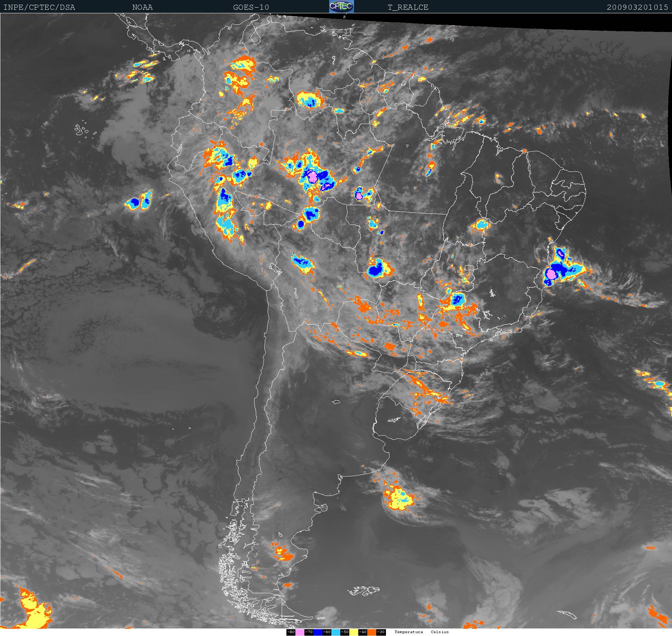This screenshot has width=672, height=636.
Task: Click the -50 legend temperature label
Action: click(345, 632)
